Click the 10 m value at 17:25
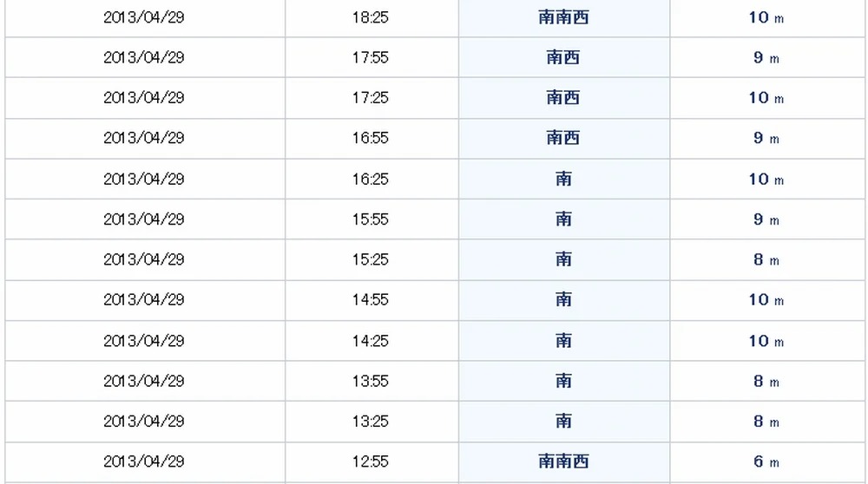This screenshot has width=868, height=484. tap(766, 98)
